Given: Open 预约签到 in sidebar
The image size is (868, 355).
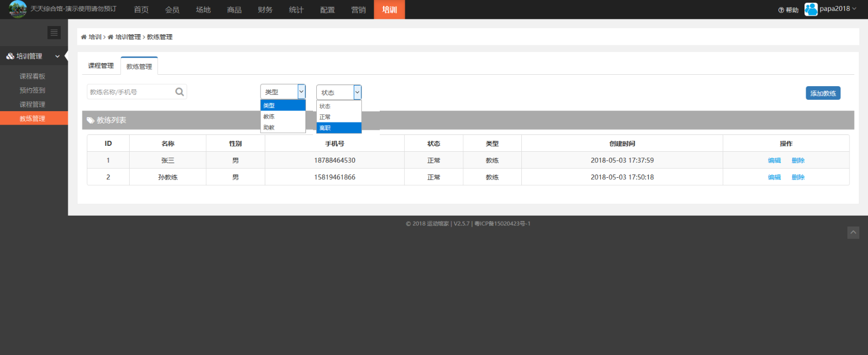Looking at the screenshot, I should (x=33, y=91).
